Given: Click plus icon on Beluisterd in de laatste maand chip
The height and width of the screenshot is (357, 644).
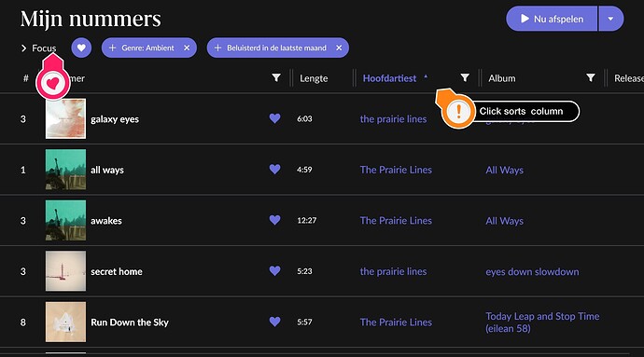Looking at the screenshot, I should 217,48.
